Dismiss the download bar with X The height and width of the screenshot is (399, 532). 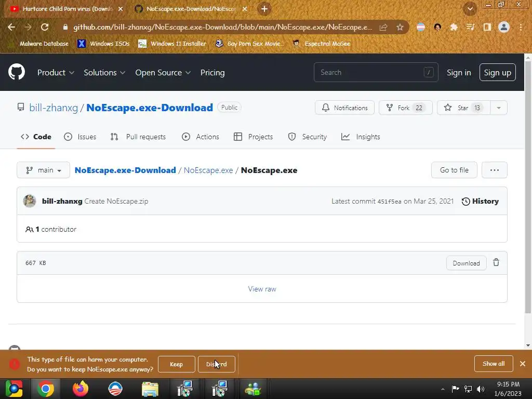523,364
